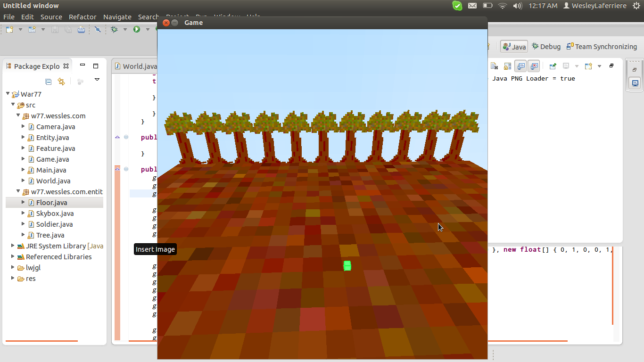Open the File menu
The width and height of the screenshot is (644, 362).
(9, 16)
